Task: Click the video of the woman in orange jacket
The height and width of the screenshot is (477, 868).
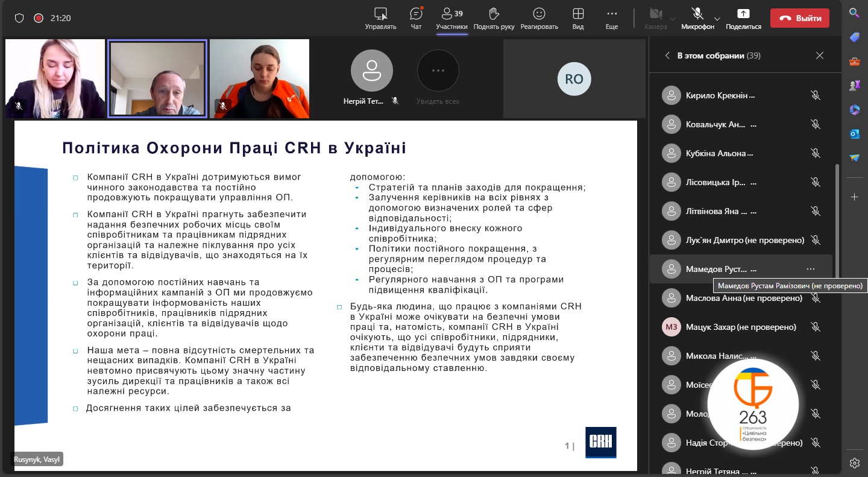Action: (259, 78)
